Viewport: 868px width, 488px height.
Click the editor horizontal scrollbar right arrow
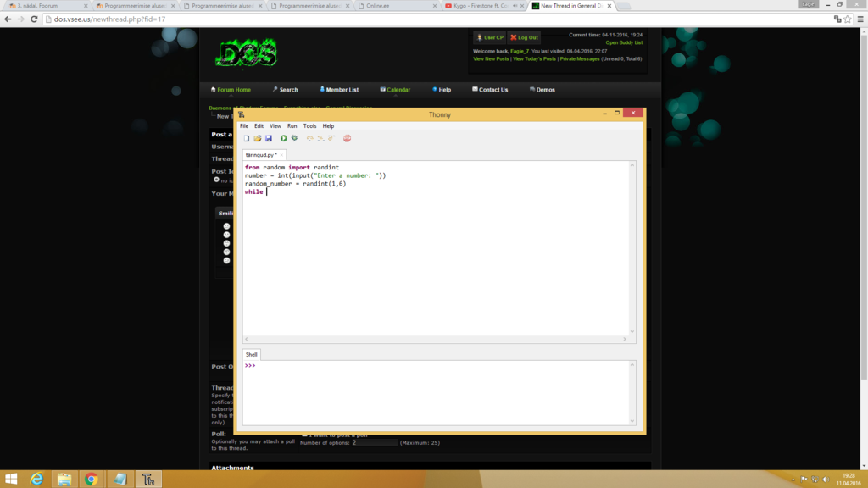[625, 339]
